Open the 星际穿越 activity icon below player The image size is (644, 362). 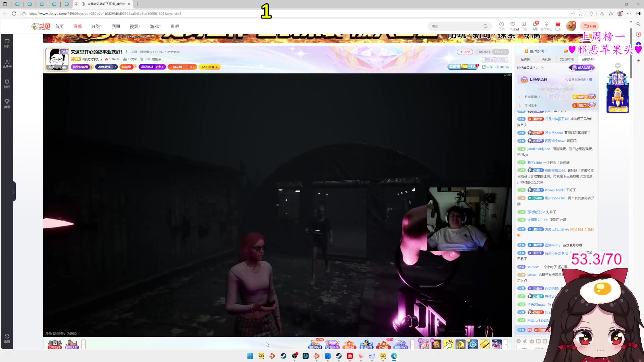(x=315, y=344)
